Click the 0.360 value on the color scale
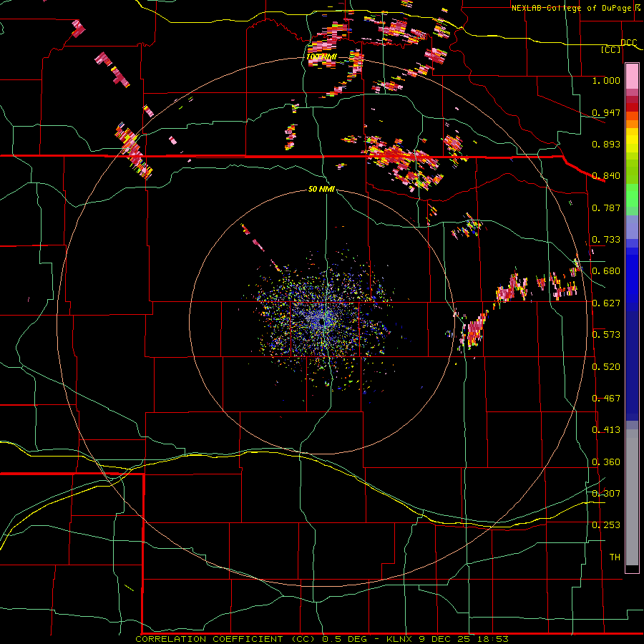644x644 pixels. tap(606, 462)
